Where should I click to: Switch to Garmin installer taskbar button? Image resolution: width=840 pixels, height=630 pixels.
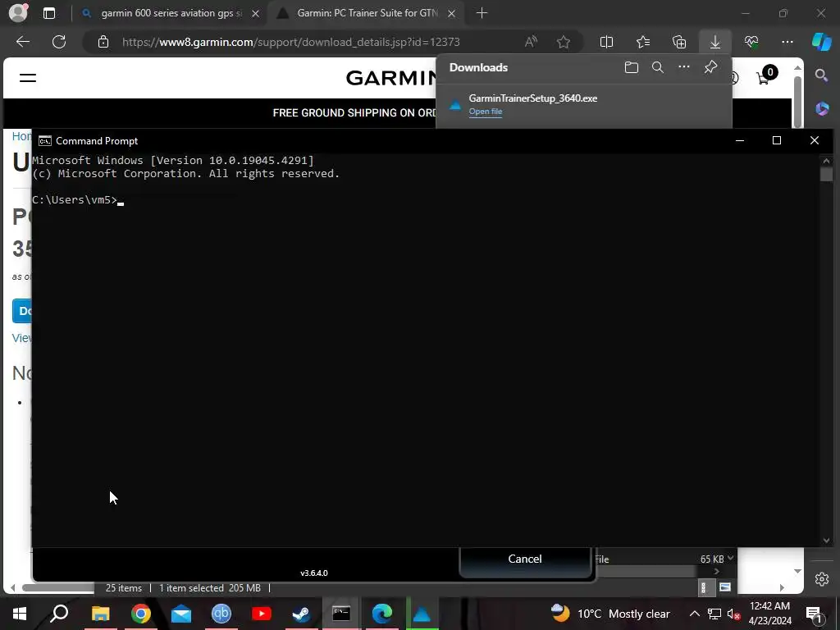(422, 614)
